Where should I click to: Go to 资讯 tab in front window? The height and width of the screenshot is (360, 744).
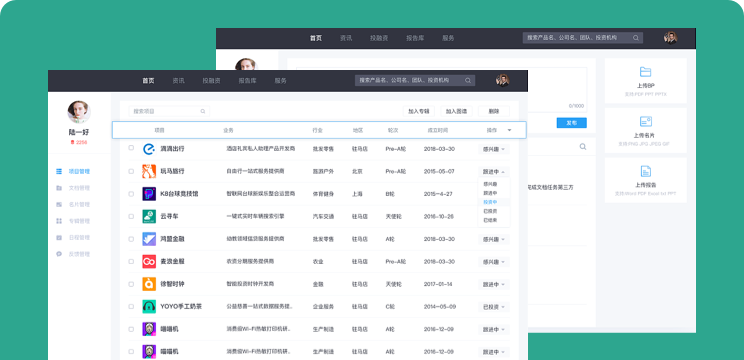(x=178, y=81)
